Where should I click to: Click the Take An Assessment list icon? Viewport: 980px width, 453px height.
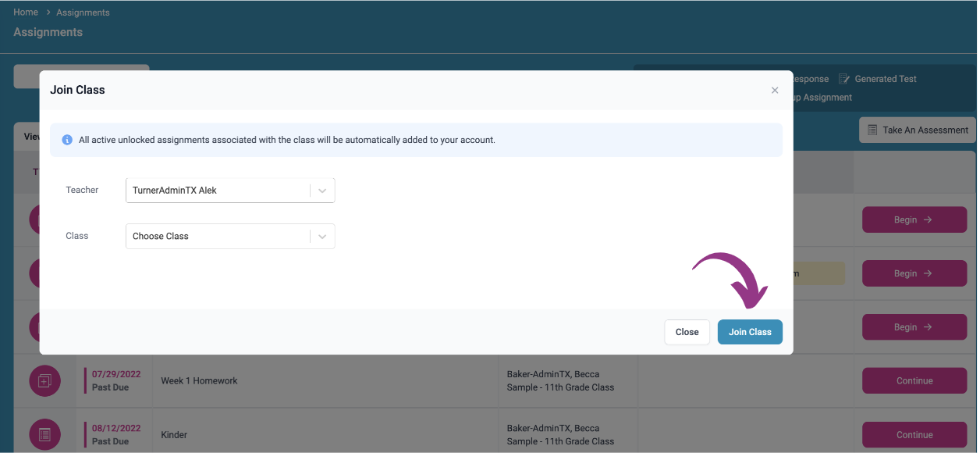(872, 130)
